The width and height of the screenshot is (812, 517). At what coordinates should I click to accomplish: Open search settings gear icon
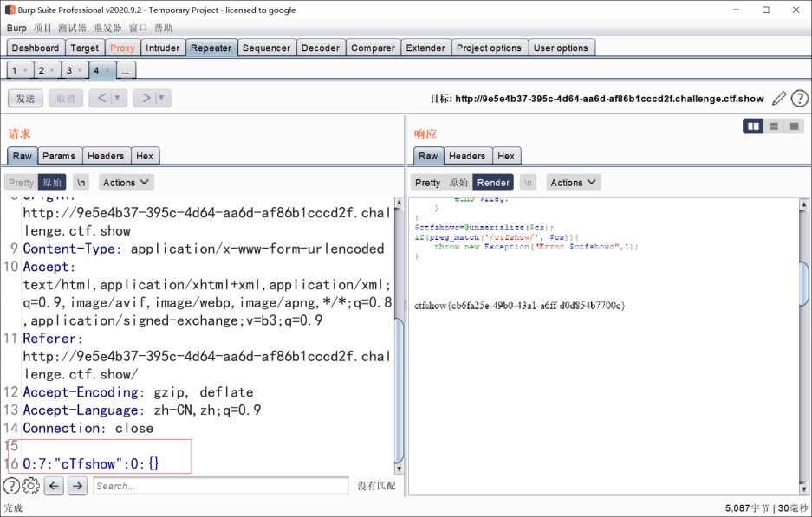[x=31, y=486]
